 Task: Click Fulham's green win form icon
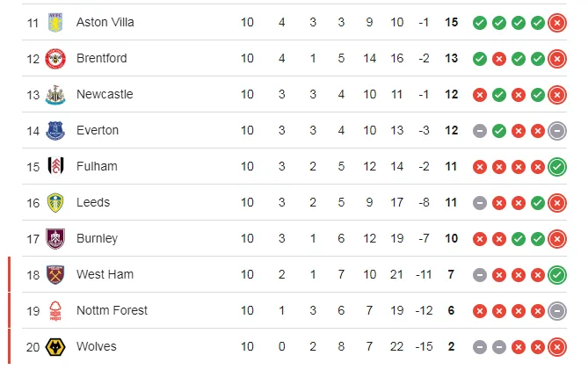[556, 166]
